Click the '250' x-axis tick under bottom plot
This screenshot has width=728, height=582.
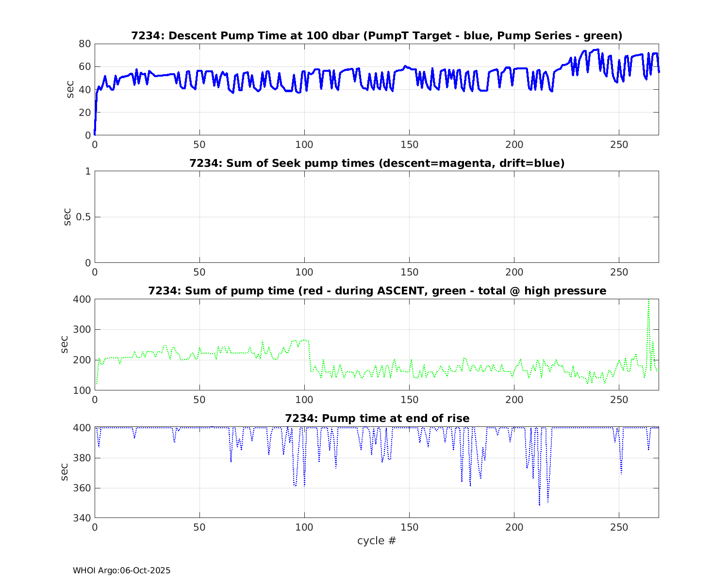pyautogui.click(x=619, y=528)
